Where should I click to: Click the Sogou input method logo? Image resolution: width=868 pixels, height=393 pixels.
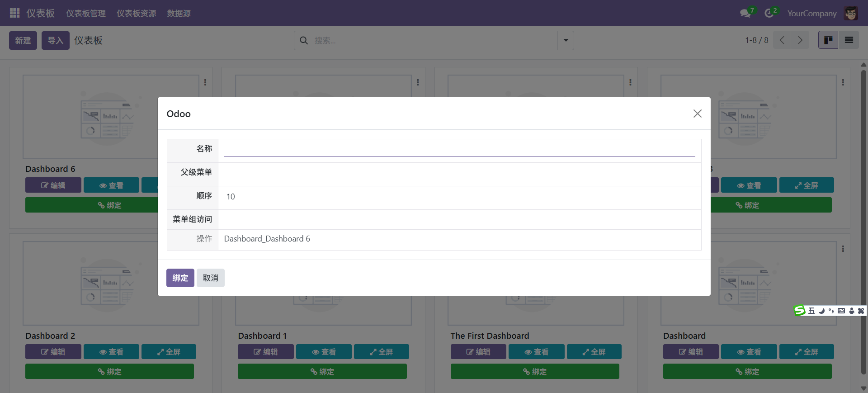tap(800, 311)
